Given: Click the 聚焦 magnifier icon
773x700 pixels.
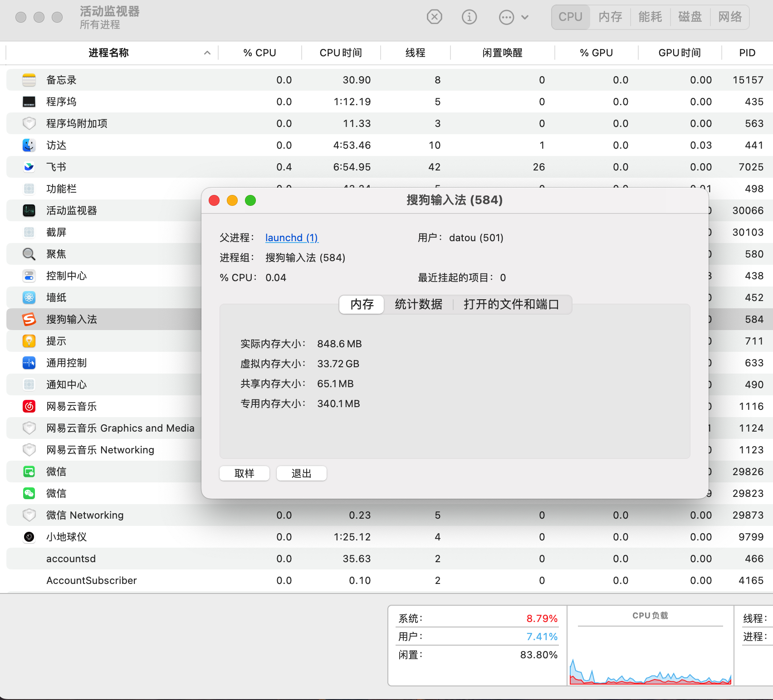Looking at the screenshot, I should pos(29,254).
